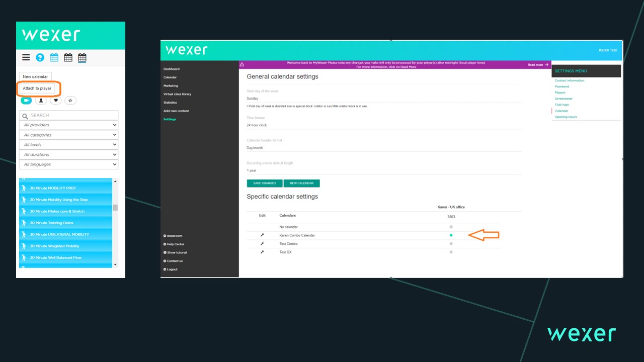Select the light blue calendar icon

54,57
